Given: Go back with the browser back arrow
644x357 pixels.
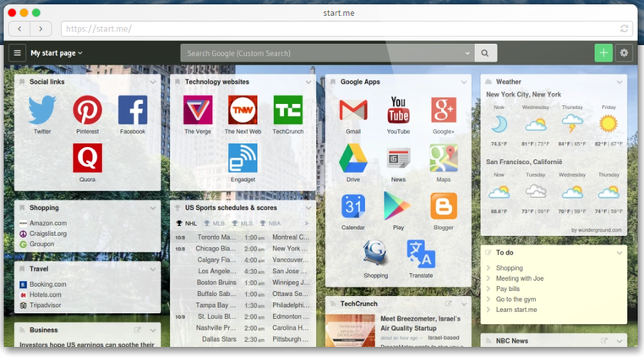Looking at the screenshot, I should pos(19,29).
